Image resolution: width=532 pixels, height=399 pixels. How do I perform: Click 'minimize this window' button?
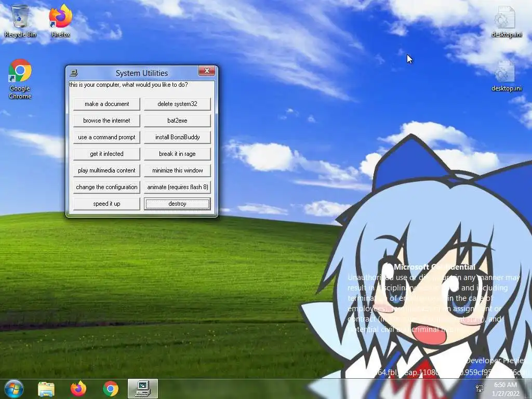tap(177, 170)
